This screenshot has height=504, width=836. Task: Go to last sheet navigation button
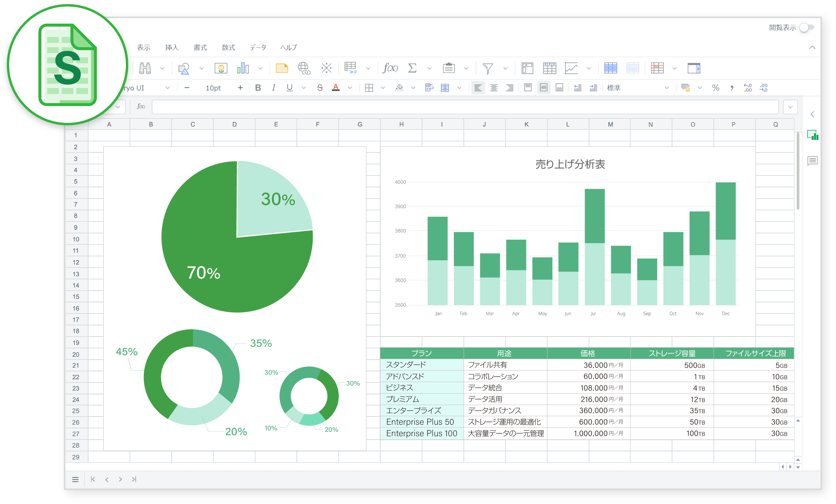[134, 479]
